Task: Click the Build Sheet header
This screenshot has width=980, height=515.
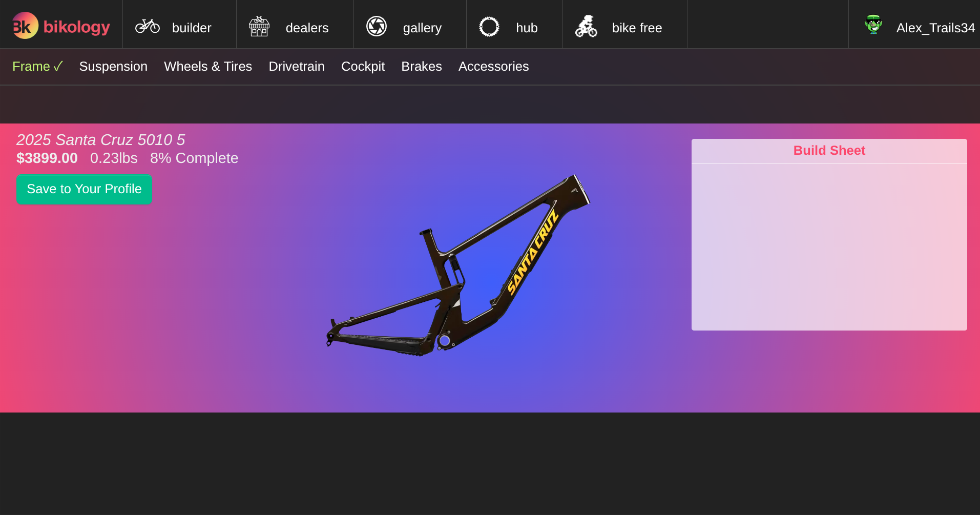Action: (x=829, y=151)
